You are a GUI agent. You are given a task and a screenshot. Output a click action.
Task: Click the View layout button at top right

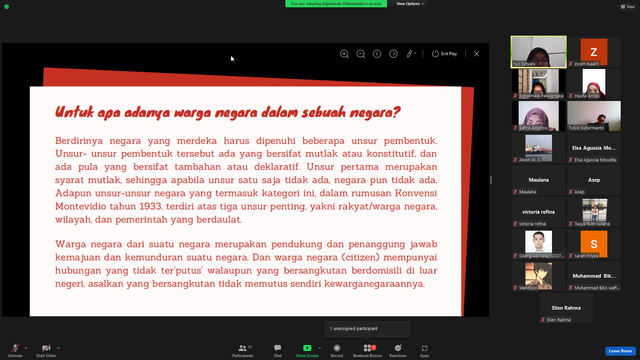click(x=628, y=7)
